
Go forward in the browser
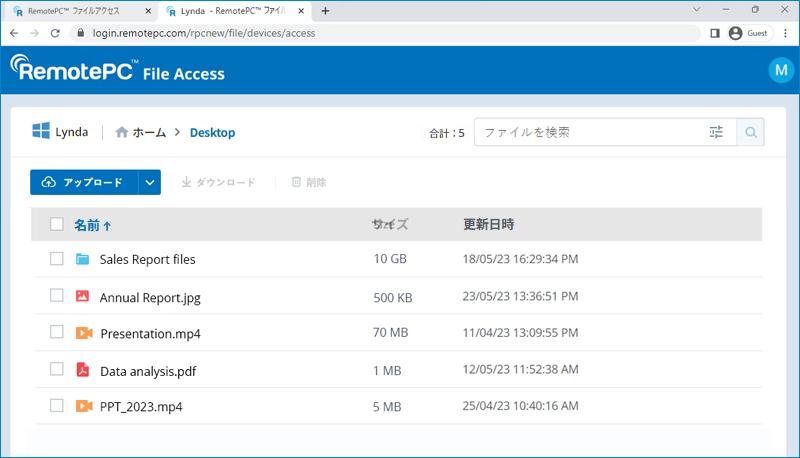point(34,33)
